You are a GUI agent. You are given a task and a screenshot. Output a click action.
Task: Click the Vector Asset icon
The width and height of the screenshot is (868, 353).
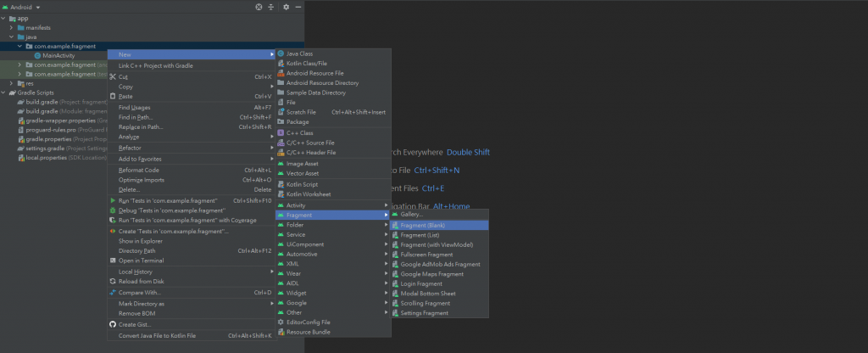coord(281,173)
